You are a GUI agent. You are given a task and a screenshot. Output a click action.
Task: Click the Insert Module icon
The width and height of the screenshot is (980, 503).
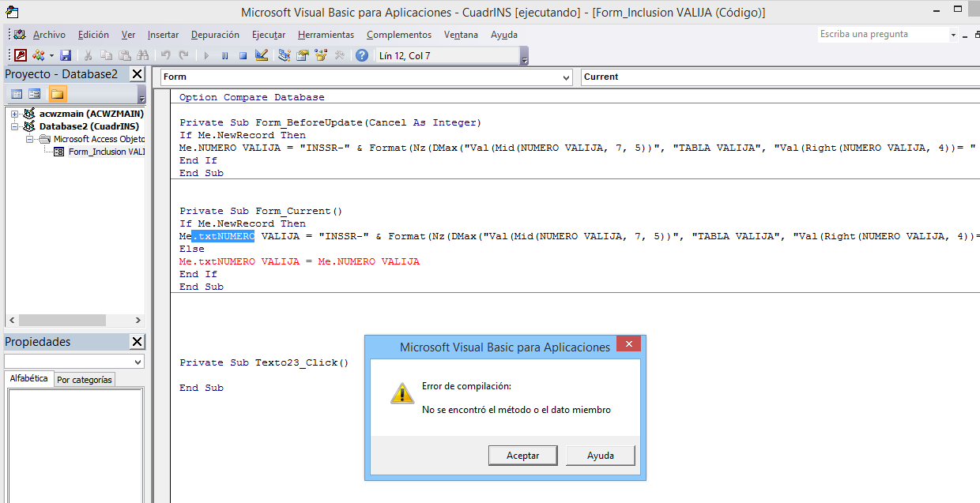[38, 55]
